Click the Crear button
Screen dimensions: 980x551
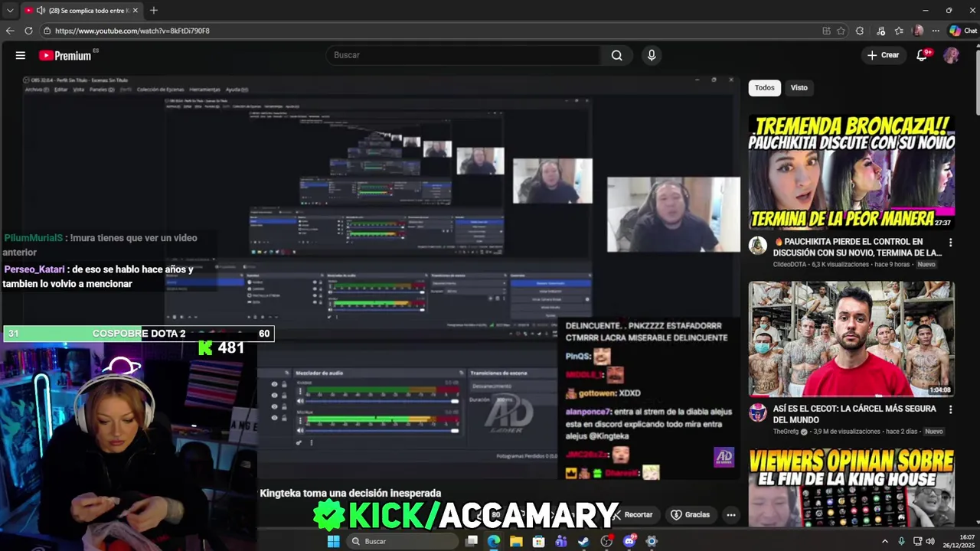[x=883, y=55]
